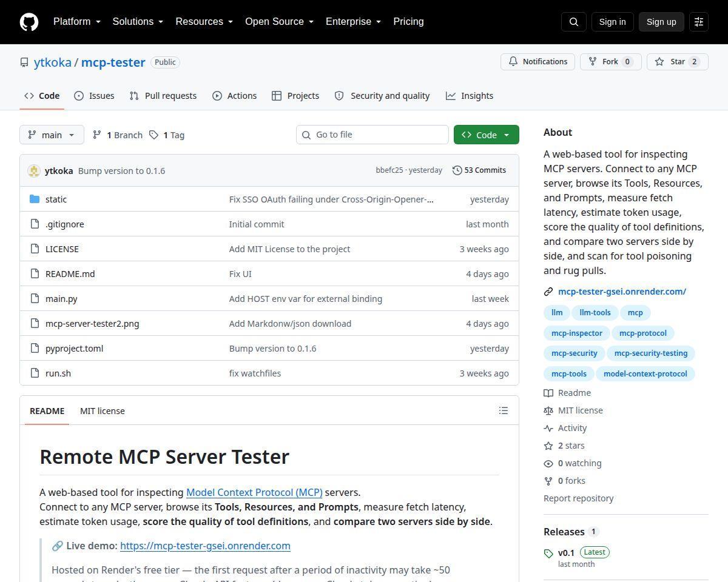Click the static folder icon
The width and height of the screenshot is (728, 582).
click(35, 199)
